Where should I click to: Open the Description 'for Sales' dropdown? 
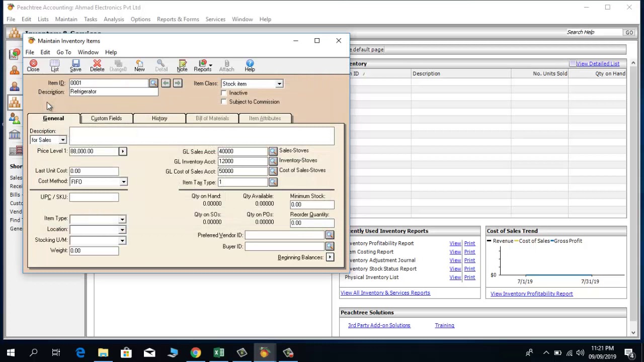click(x=63, y=140)
